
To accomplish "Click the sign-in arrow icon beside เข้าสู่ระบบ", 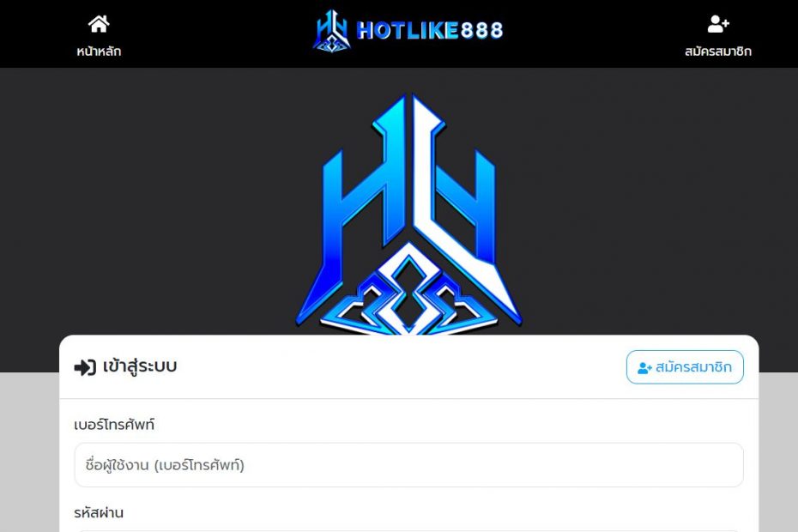I will click(x=85, y=367).
